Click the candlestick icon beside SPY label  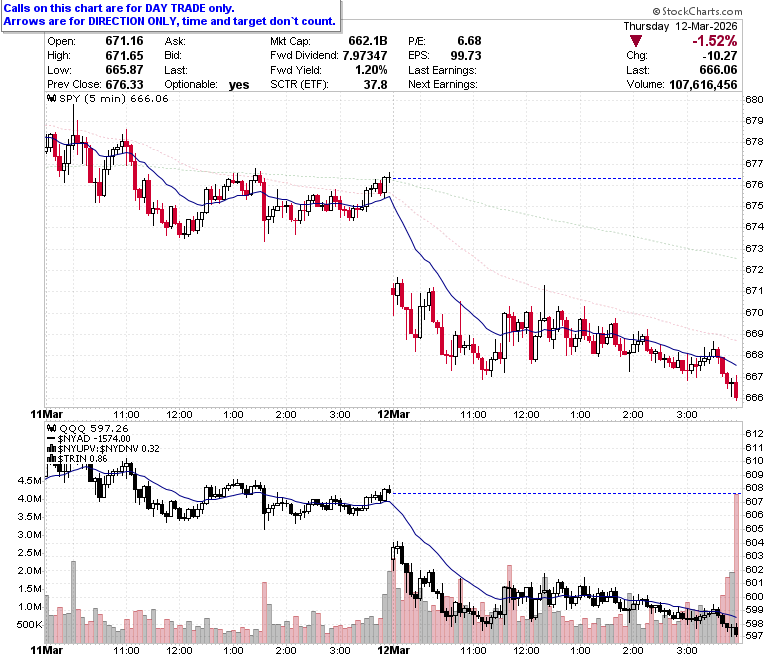[x=51, y=98]
